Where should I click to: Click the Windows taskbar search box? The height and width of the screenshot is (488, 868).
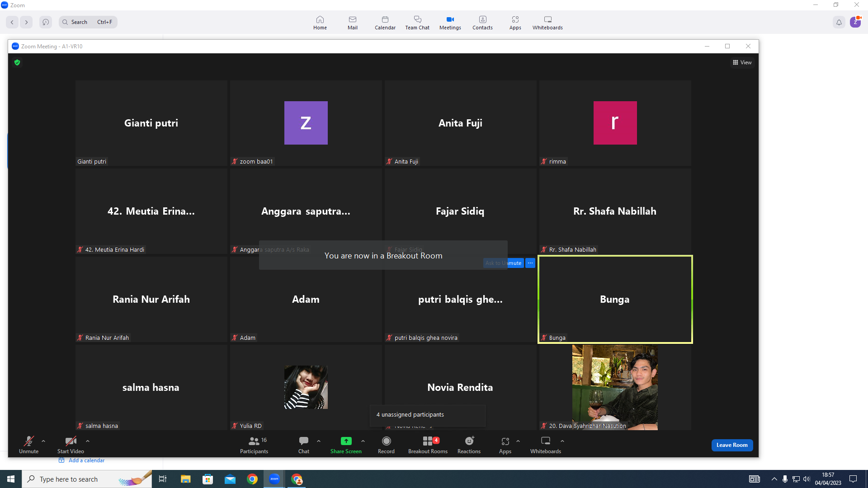coord(87,479)
